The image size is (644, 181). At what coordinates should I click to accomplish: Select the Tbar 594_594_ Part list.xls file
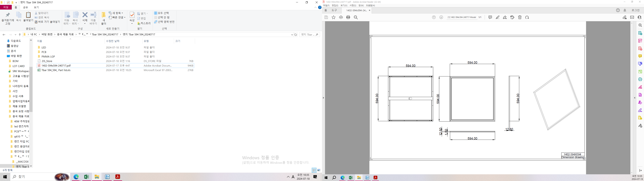56,70
